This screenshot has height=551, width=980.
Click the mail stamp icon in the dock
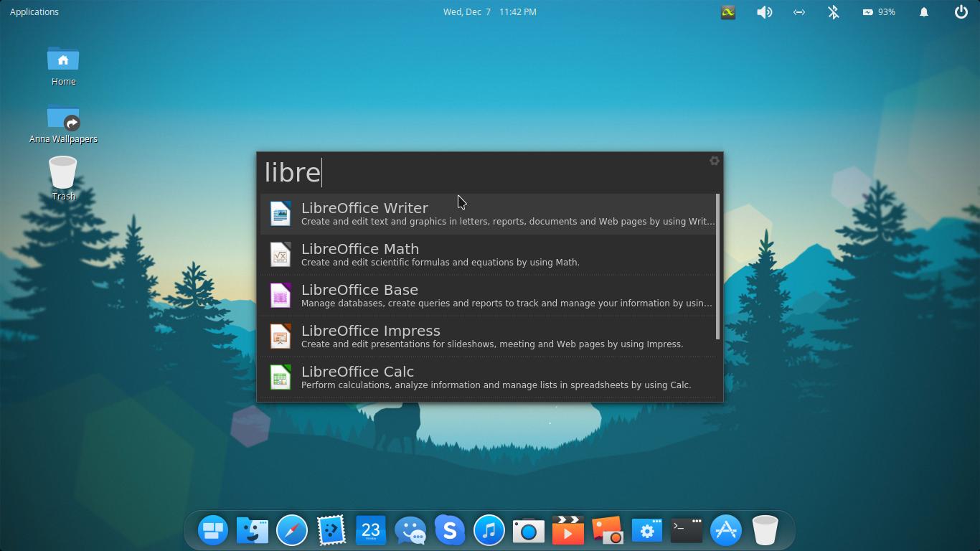coord(331,530)
